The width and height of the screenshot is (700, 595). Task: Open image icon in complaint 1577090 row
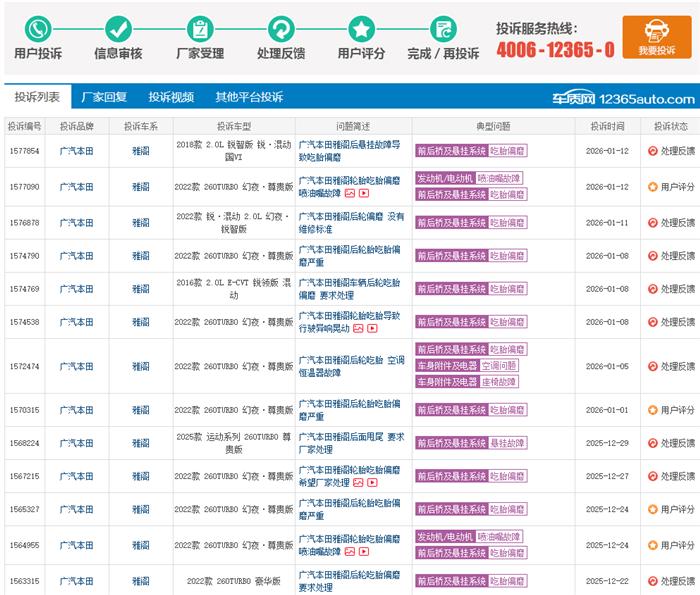pos(350,194)
